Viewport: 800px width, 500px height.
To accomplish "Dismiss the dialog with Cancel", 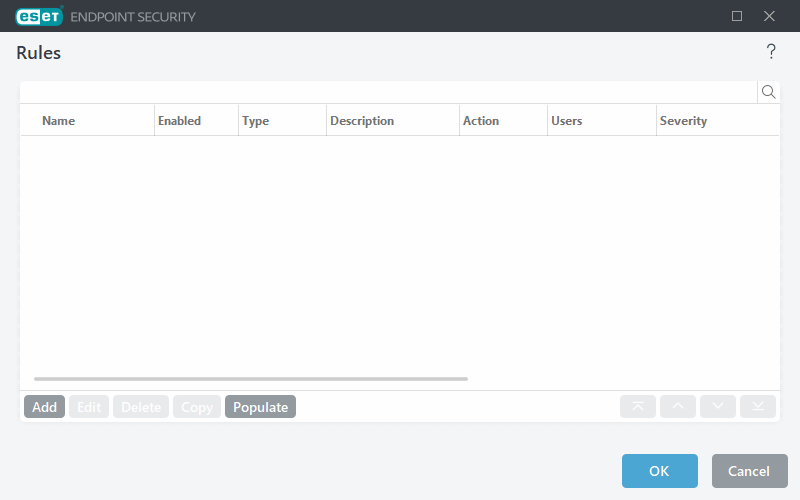I will click(749, 471).
